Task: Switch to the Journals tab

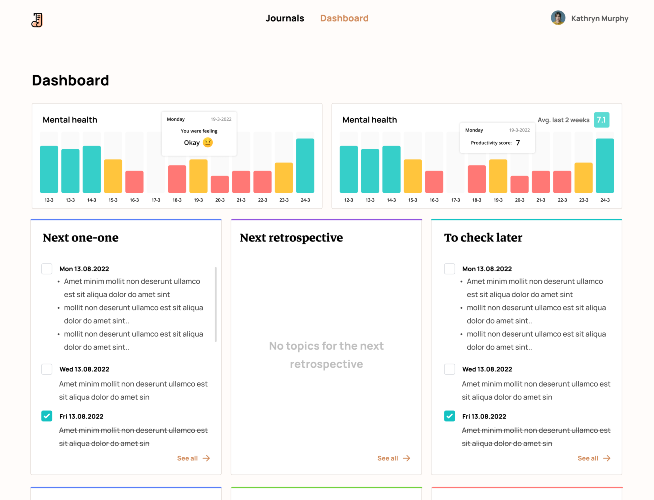Action: point(285,18)
